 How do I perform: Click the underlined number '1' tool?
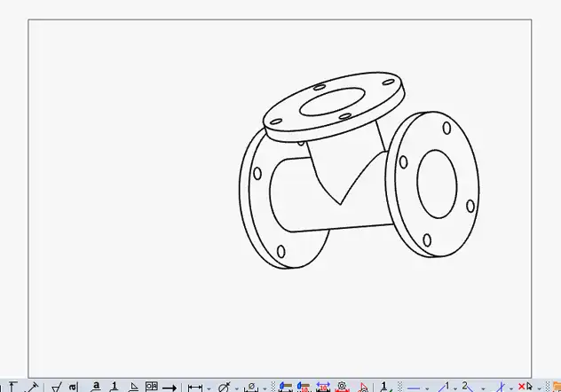[x=115, y=387]
